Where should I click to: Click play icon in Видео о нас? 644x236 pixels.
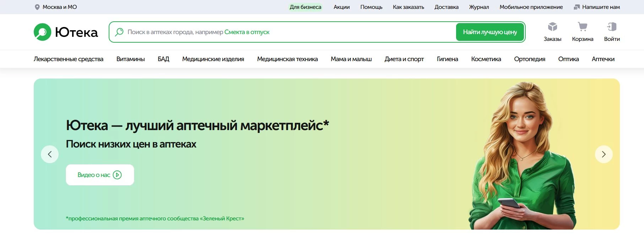[117, 175]
